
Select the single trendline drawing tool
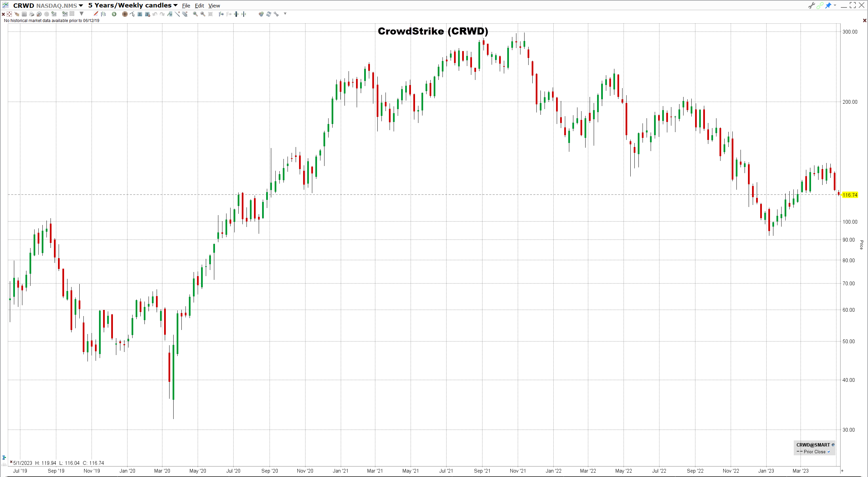coord(177,14)
